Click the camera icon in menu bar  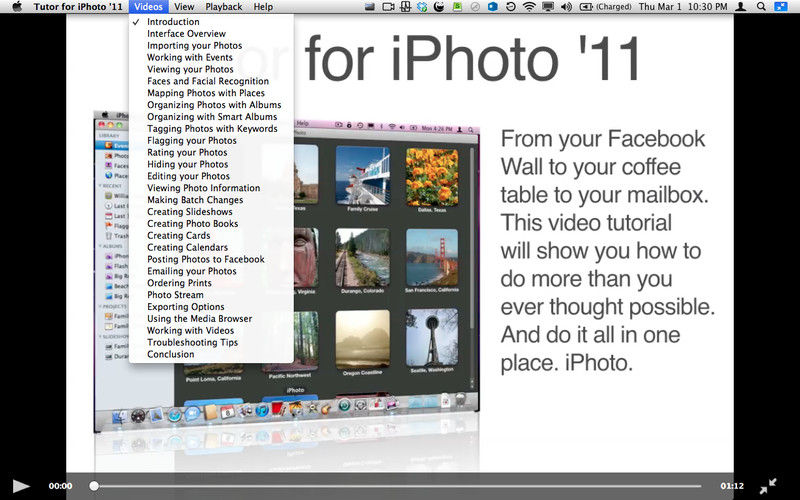coord(388,7)
